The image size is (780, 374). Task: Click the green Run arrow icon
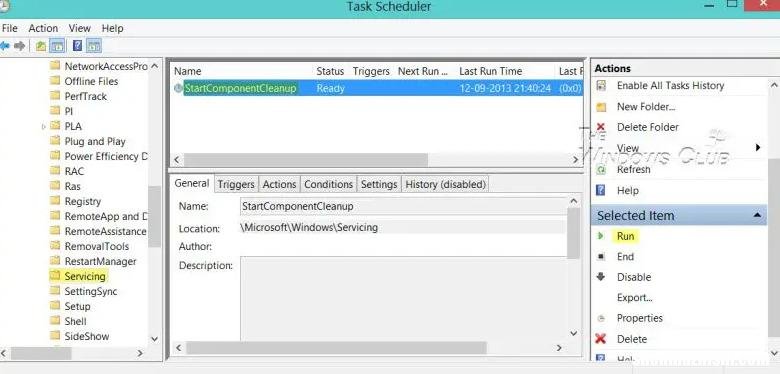coord(600,236)
